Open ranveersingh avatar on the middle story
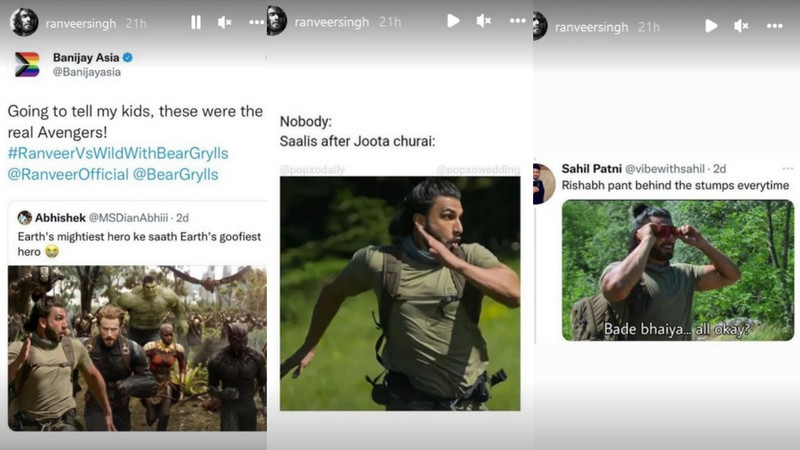Screen dimensions: 800x450 [277, 21]
